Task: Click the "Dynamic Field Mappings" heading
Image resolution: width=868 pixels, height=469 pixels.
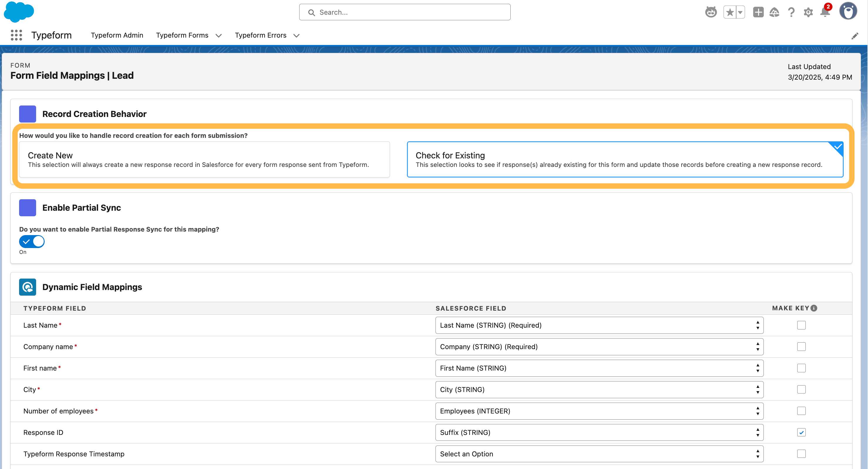Action: point(92,287)
